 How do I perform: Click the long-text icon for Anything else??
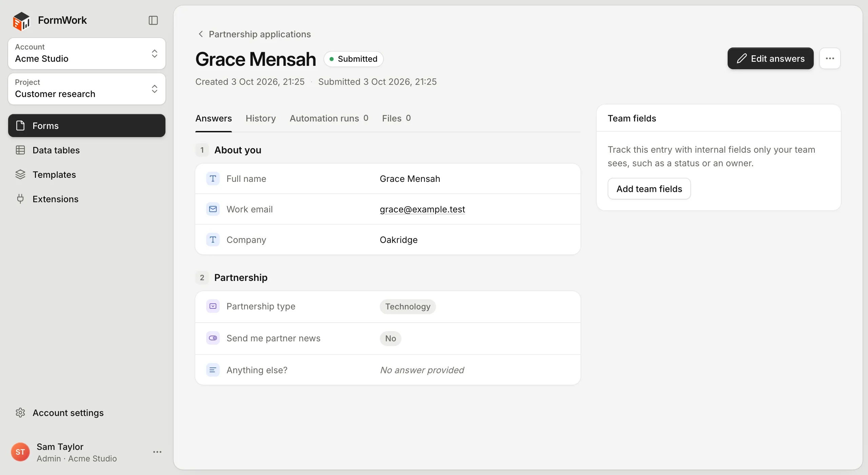[x=213, y=370]
